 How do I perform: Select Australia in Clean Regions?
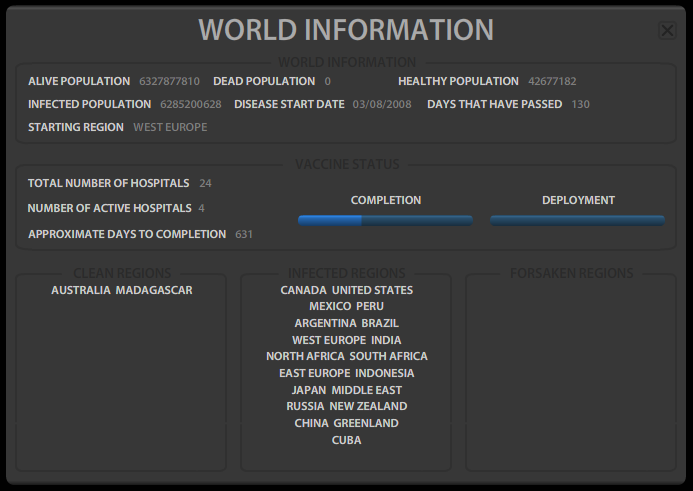click(81, 290)
